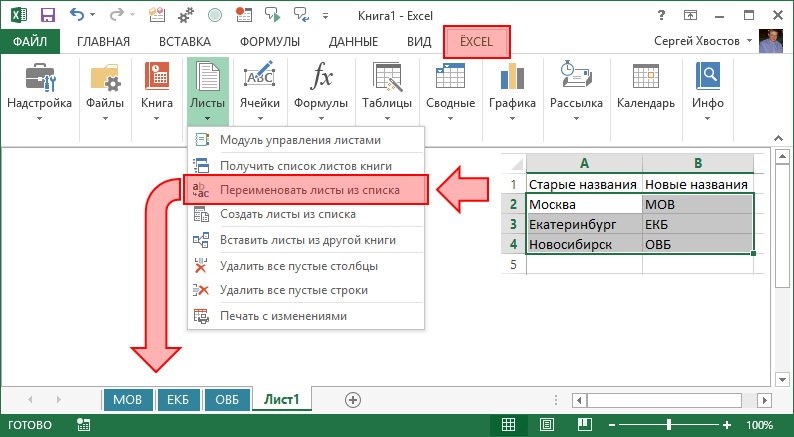
Task: Switch to the ВСТАВКА tab
Action: (x=185, y=42)
